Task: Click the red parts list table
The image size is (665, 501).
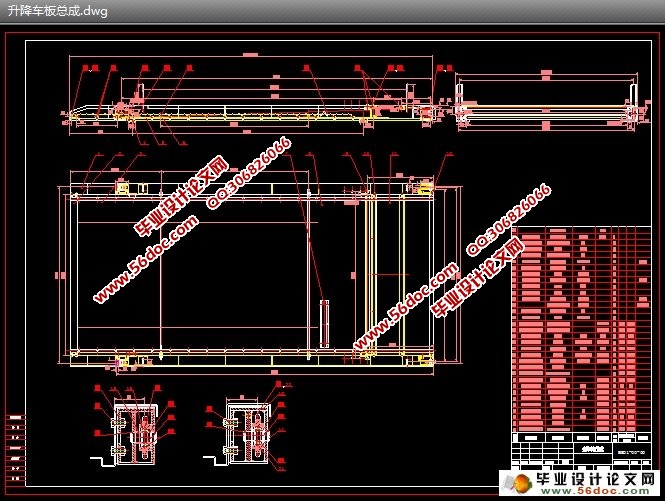Action: [x=581, y=329]
